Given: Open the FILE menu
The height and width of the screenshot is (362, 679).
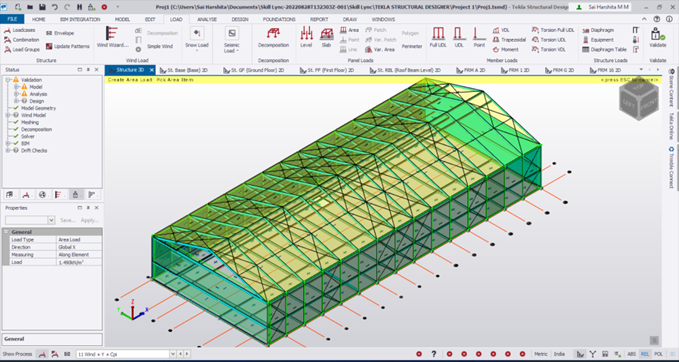Looking at the screenshot, I should [12, 19].
